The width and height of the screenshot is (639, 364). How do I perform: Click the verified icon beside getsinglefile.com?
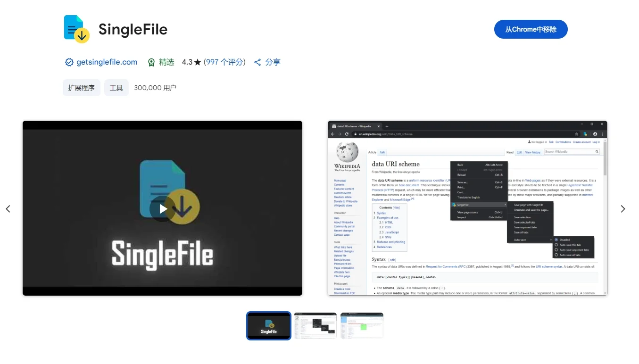69,62
